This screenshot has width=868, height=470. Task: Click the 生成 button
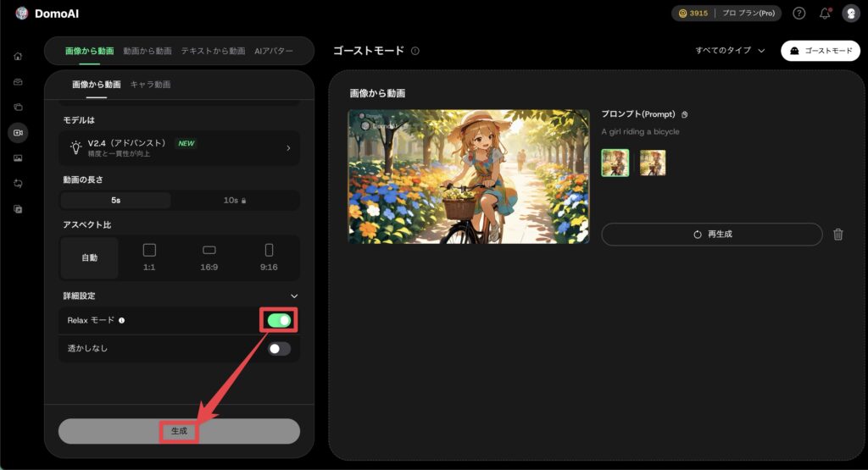pos(179,431)
